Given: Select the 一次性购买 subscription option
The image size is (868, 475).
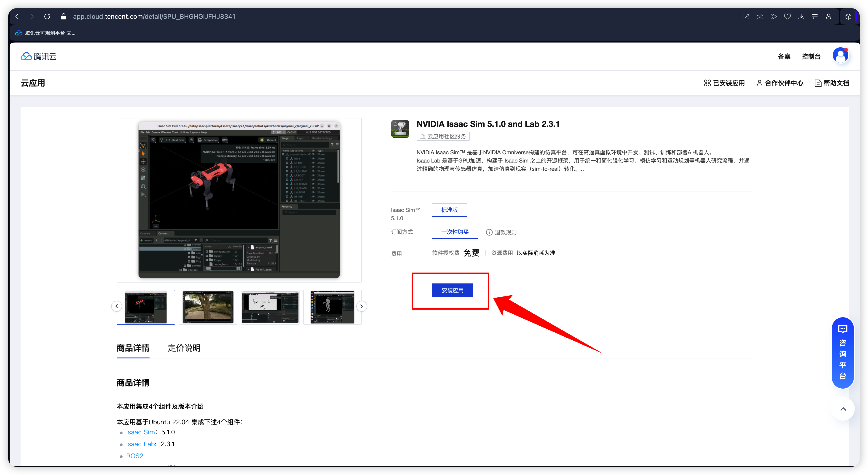Looking at the screenshot, I should pyautogui.click(x=455, y=232).
